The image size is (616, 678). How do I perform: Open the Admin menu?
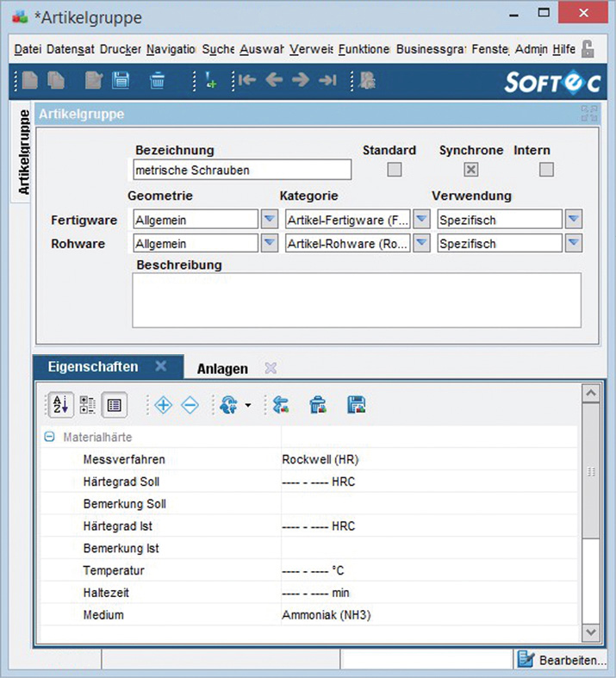[x=532, y=49]
